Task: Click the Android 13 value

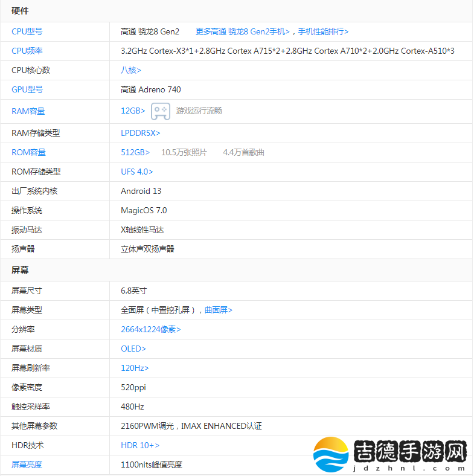Action: [x=141, y=191]
